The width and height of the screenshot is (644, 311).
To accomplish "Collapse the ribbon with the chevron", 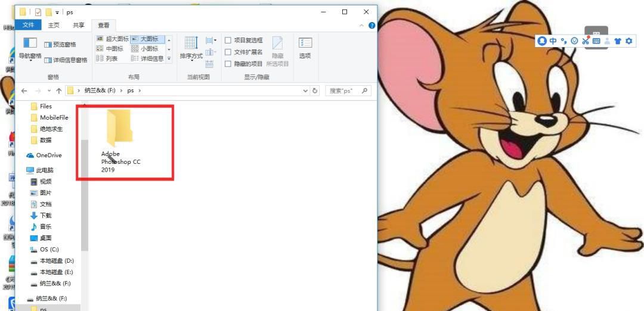I will point(362,26).
